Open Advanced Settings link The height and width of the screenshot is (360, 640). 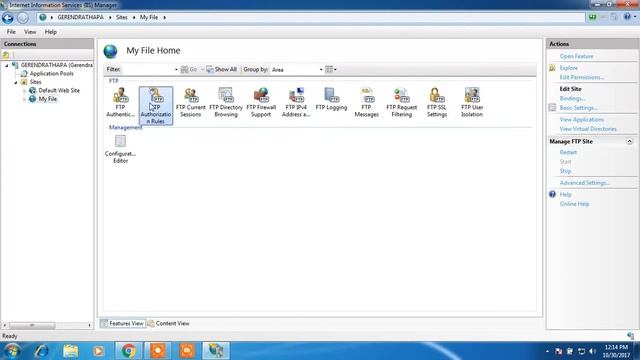click(584, 183)
